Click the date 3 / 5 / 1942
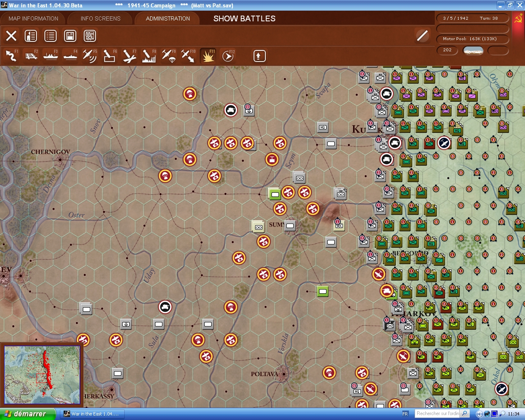 click(456, 18)
